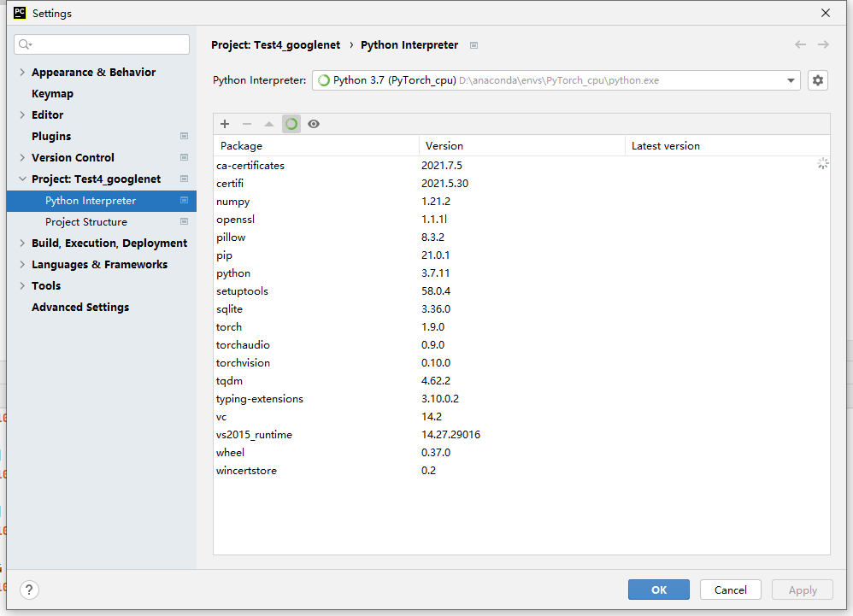Expand the Version Control section
The width and height of the screenshot is (853, 616).
coord(22,158)
